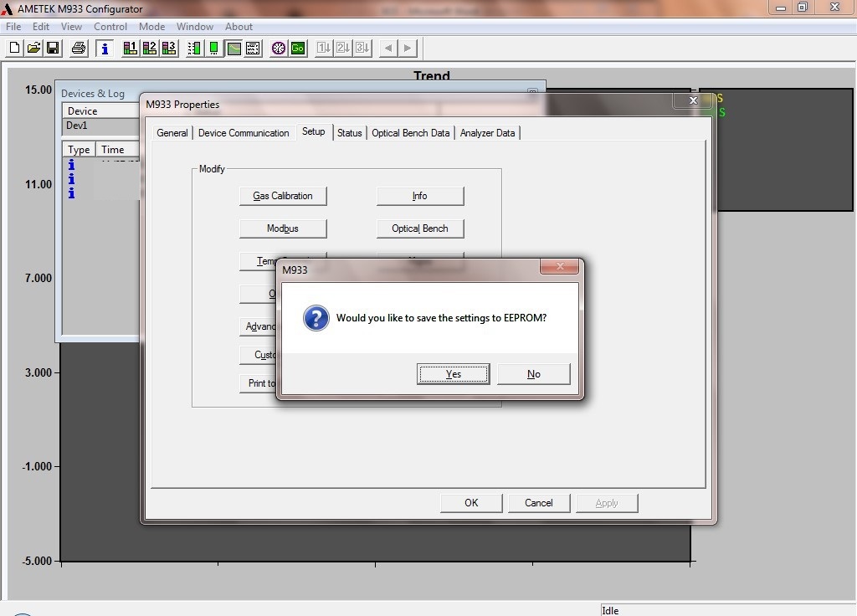Screen dimensions: 857x616
Task: Decline the EEPROM save with No
Action: pos(533,374)
